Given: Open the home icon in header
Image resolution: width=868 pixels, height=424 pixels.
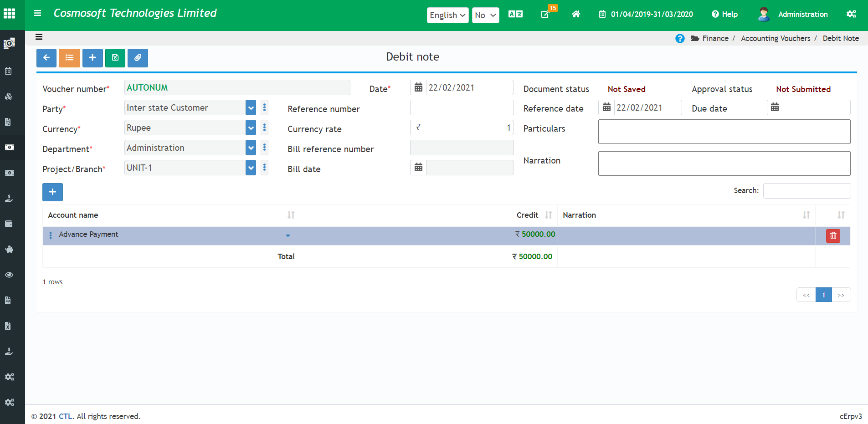Looking at the screenshot, I should click(x=576, y=14).
